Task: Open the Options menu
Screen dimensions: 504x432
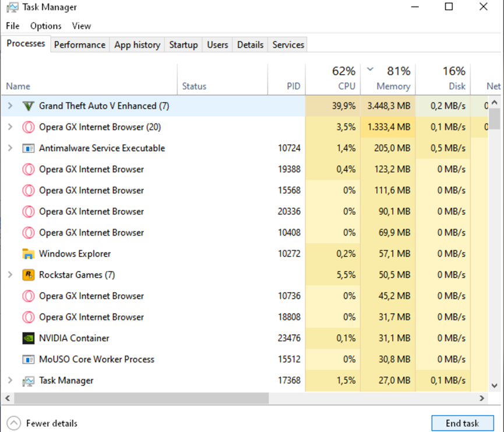Action: (45, 26)
